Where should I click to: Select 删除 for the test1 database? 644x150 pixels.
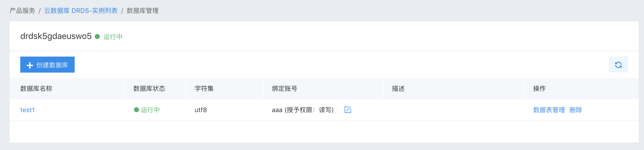[x=575, y=110]
